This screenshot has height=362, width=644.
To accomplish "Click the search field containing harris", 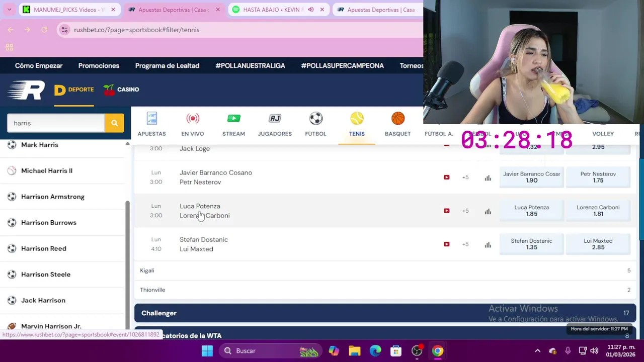I will pyautogui.click(x=56, y=123).
